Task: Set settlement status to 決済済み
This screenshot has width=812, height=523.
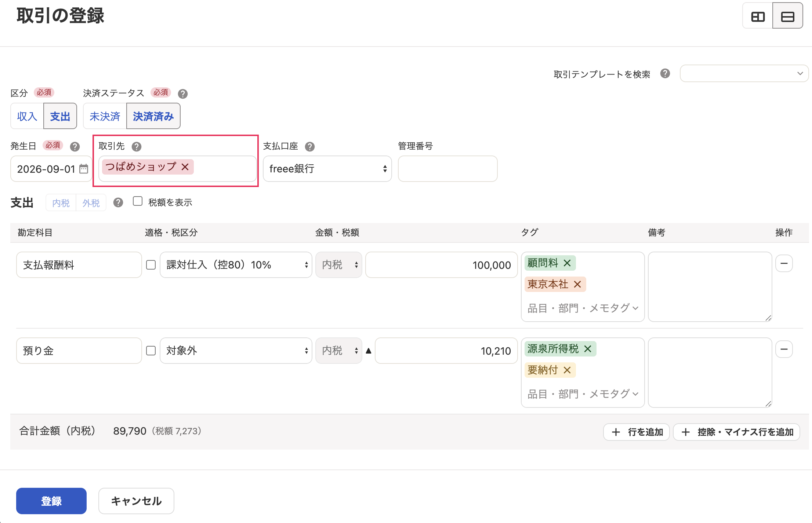Action: coord(153,116)
